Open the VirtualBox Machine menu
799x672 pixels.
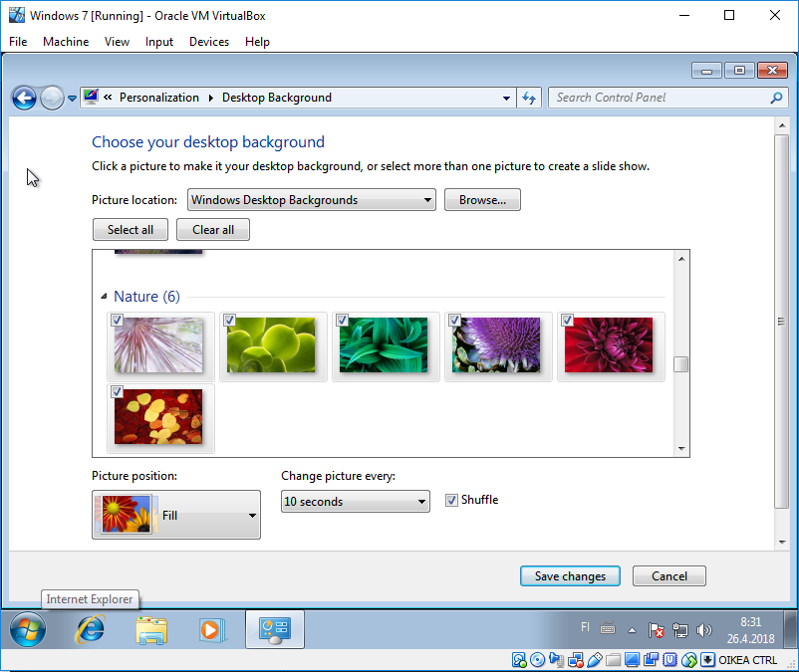(x=66, y=42)
